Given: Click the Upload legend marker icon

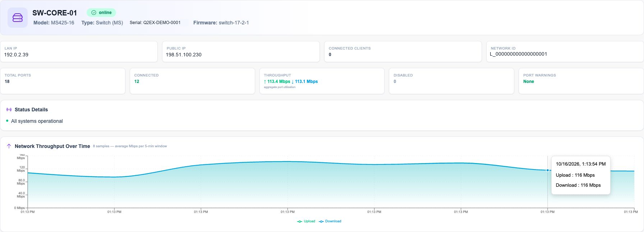Looking at the screenshot, I should pyautogui.click(x=300, y=221).
